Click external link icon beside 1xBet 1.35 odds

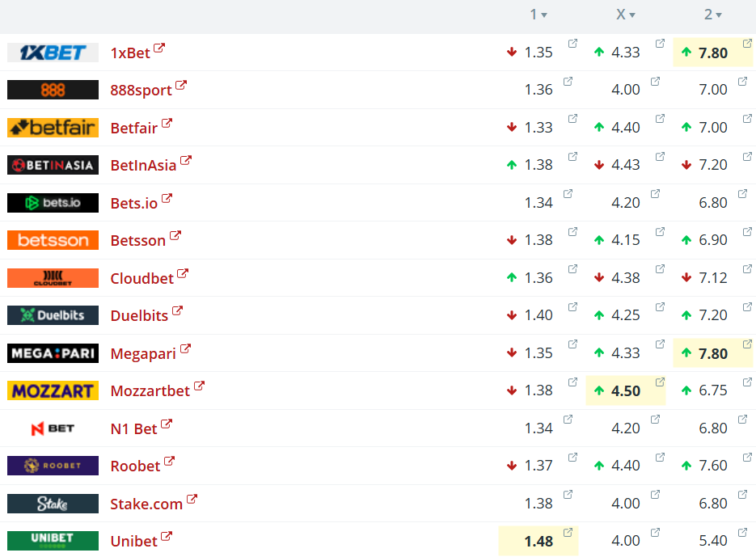572,44
